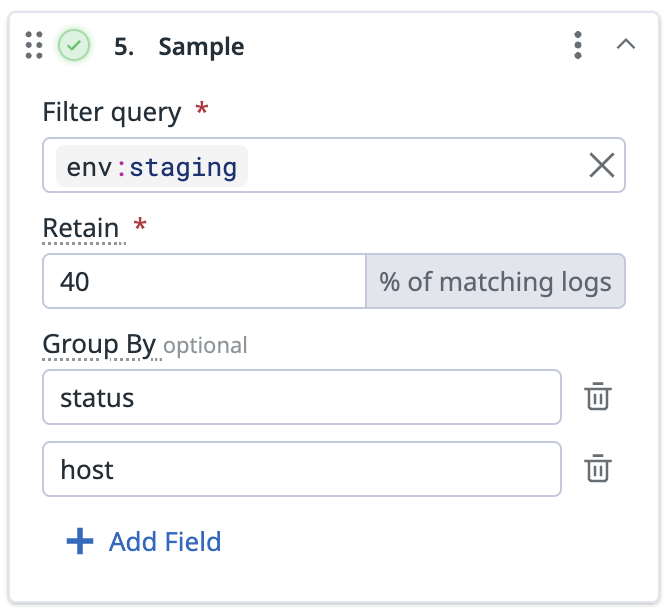Focus the Retain percentage input
This screenshot has height=616, width=672.
tap(204, 281)
